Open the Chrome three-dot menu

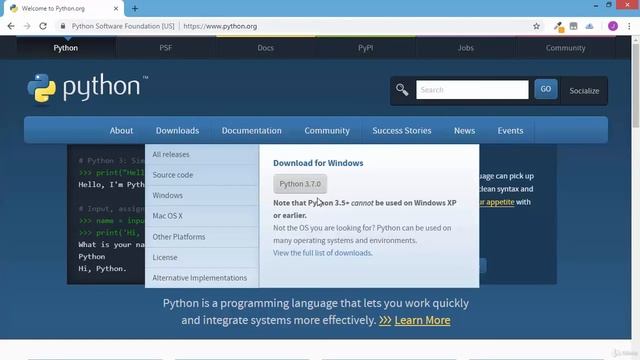click(629, 26)
